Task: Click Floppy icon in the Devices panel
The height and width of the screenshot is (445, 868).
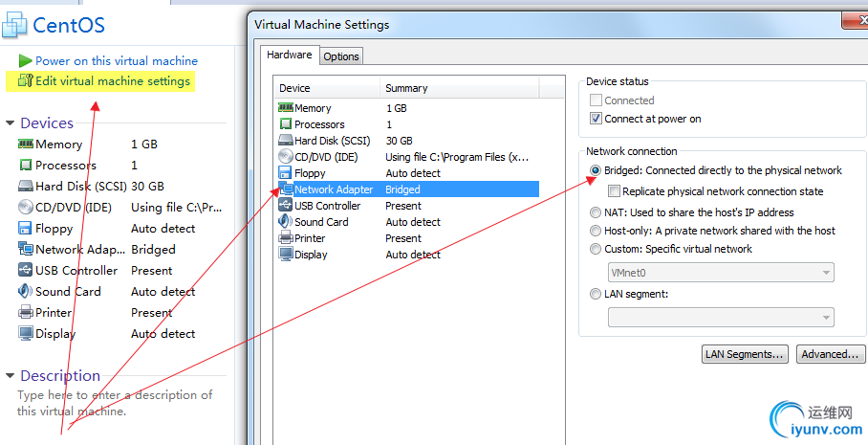Action: (26, 229)
